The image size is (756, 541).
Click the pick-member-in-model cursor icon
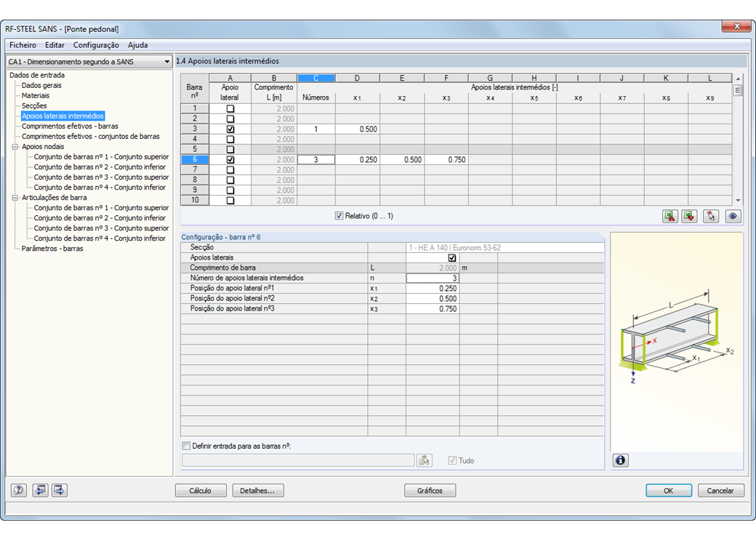(x=711, y=217)
